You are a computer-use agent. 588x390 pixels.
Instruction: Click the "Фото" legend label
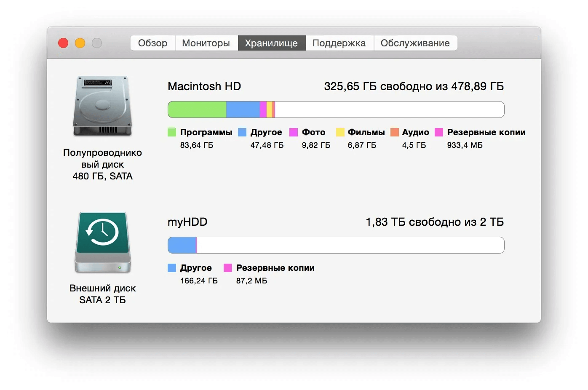pyautogui.click(x=314, y=132)
